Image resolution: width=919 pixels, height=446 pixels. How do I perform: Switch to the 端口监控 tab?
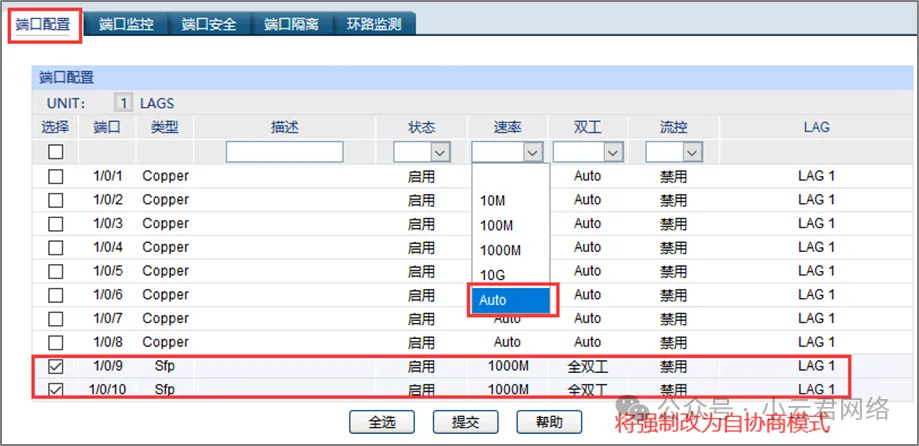coord(126,24)
